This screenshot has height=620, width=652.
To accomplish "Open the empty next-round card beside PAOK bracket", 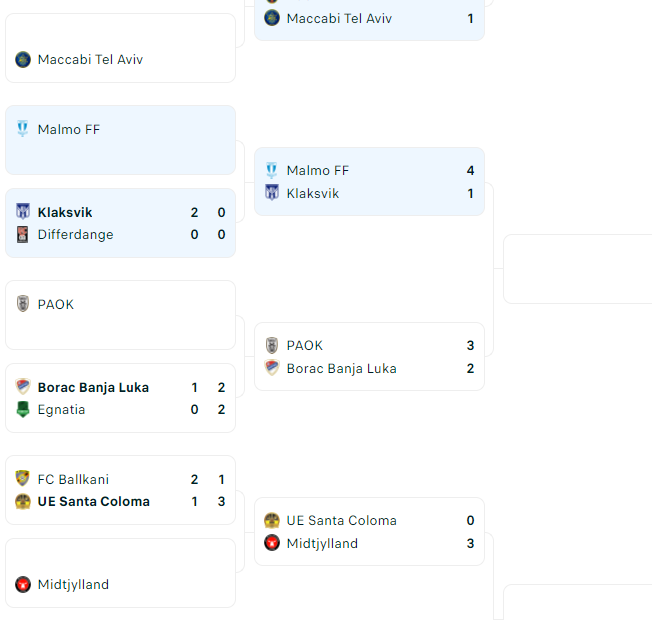I will pyautogui.click(x=578, y=269).
